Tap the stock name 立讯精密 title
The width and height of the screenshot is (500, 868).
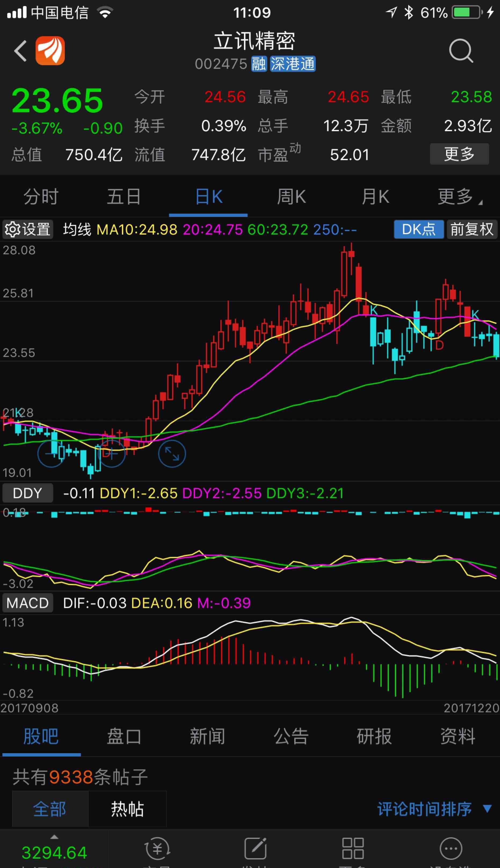point(254,41)
